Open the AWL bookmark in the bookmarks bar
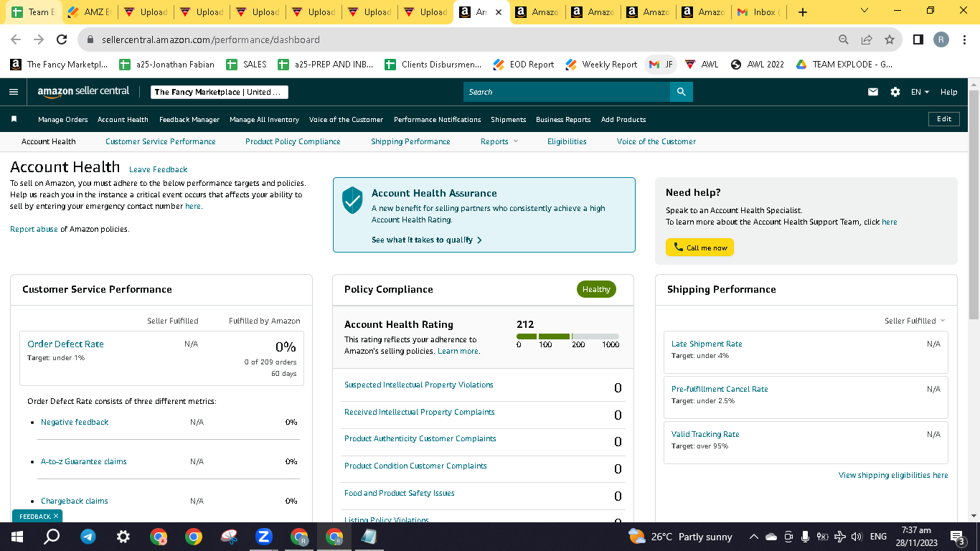 point(702,65)
